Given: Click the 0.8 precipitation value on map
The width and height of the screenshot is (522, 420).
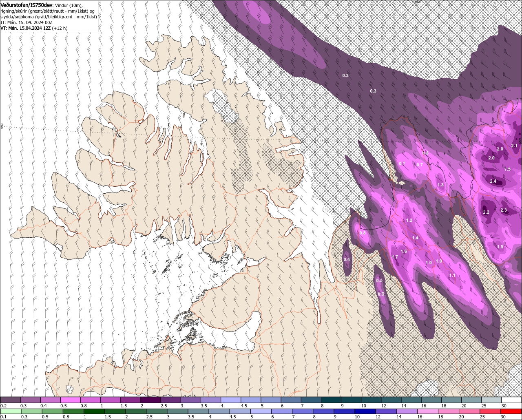Looking at the screenshot, I should (363, 233).
